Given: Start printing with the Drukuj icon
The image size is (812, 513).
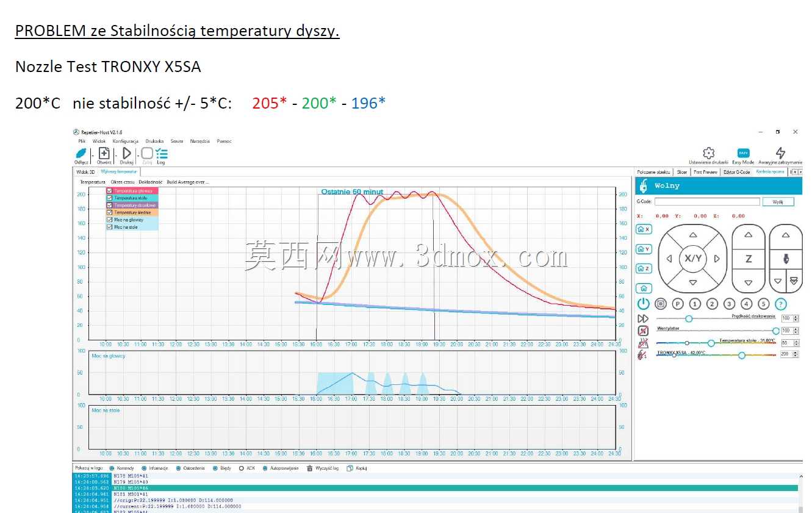Looking at the screenshot, I should pyautogui.click(x=127, y=154).
